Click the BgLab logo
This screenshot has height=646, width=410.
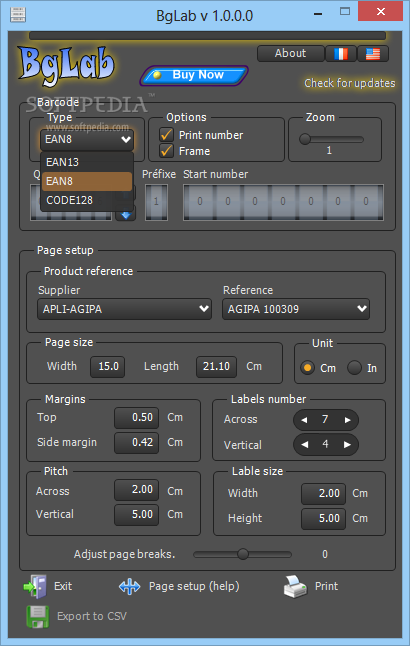click(x=66, y=66)
